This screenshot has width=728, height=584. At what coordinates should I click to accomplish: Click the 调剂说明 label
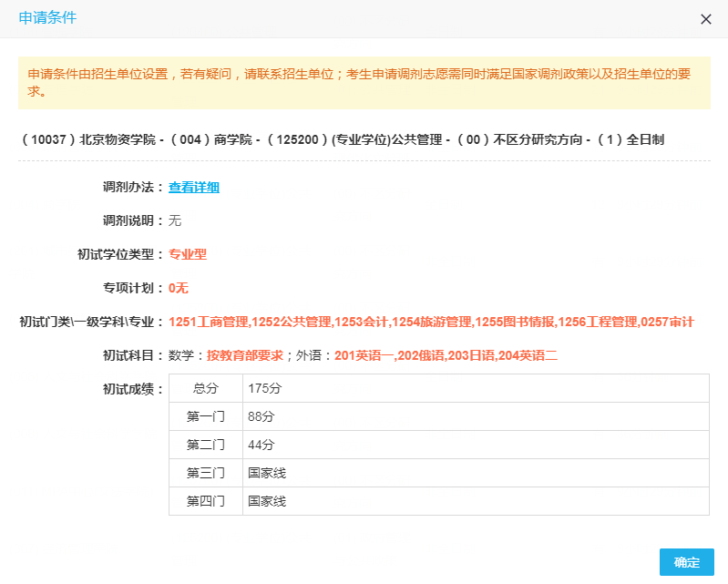[x=133, y=221]
